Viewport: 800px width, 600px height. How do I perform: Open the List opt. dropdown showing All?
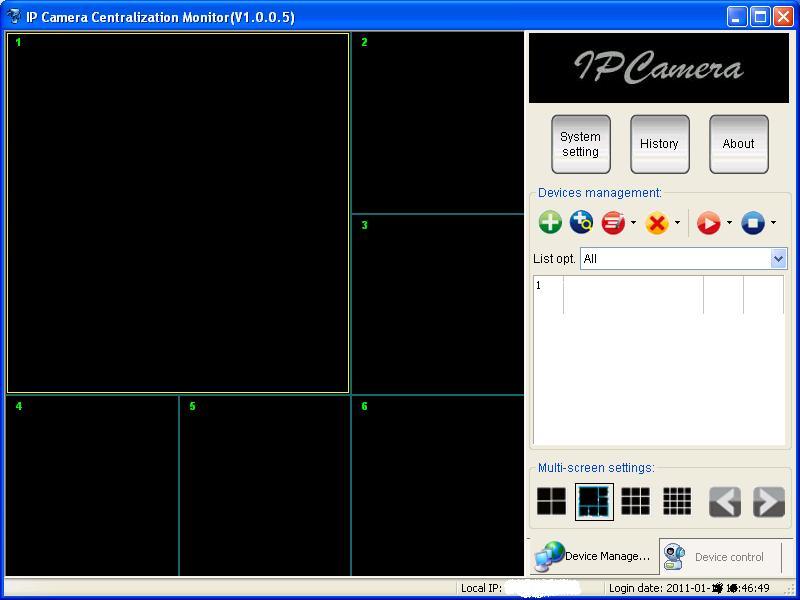(x=683, y=258)
